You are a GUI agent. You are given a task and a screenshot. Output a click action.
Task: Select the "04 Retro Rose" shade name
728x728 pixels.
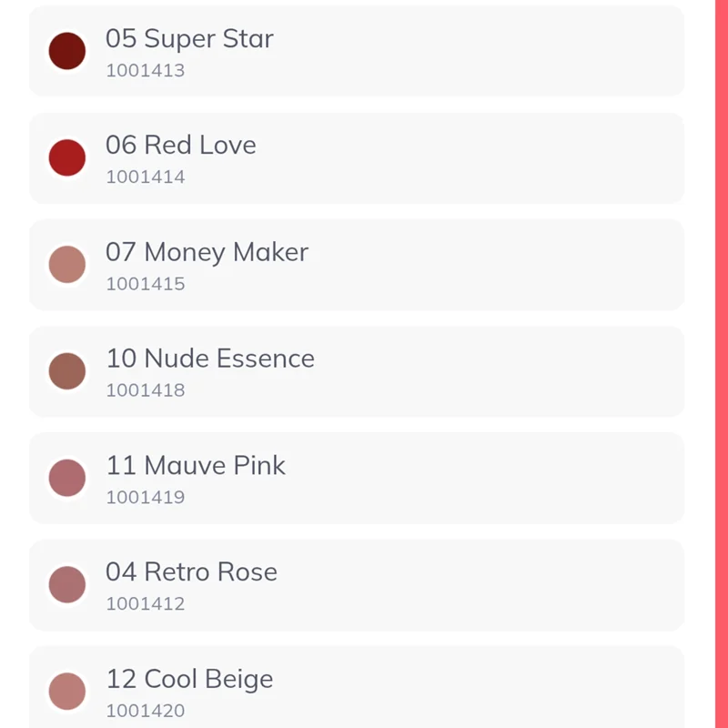click(191, 571)
